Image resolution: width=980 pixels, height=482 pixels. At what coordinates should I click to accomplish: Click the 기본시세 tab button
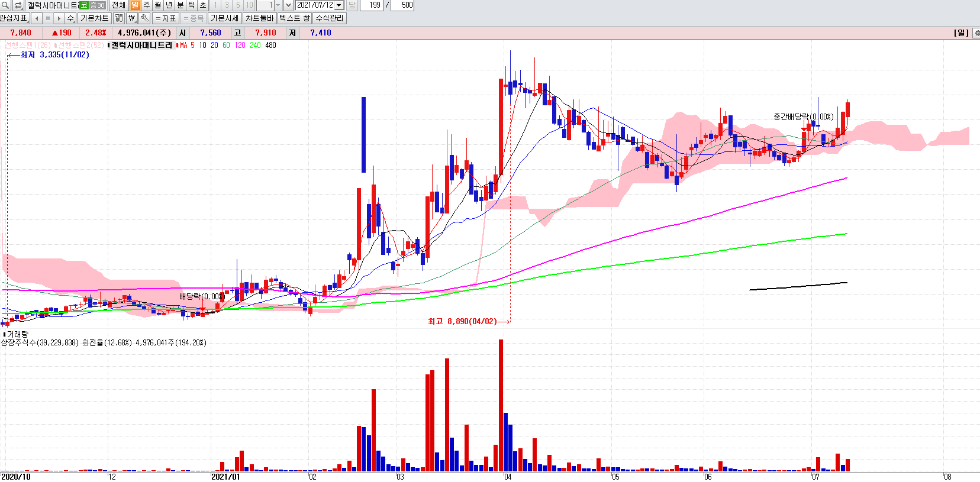point(225,18)
